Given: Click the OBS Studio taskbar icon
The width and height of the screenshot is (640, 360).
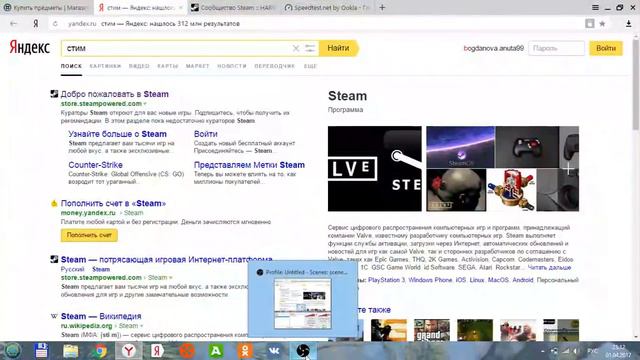Looking at the screenshot, I should pyautogui.click(x=303, y=351).
